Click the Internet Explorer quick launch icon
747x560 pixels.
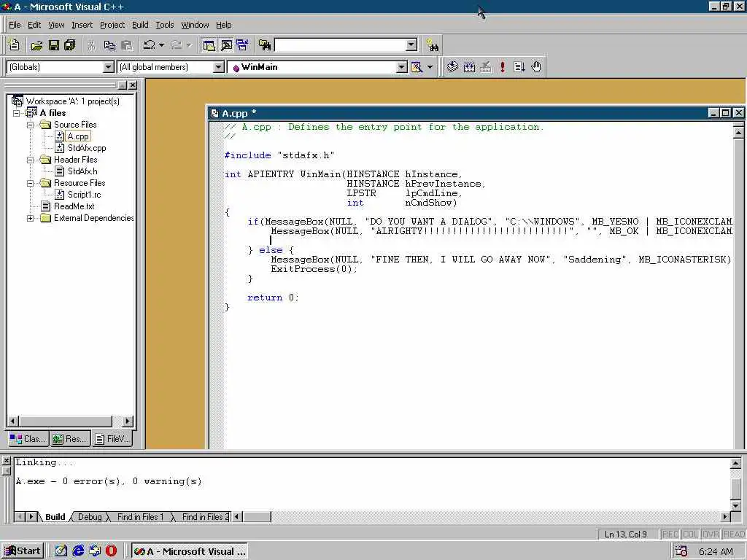[x=79, y=551]
